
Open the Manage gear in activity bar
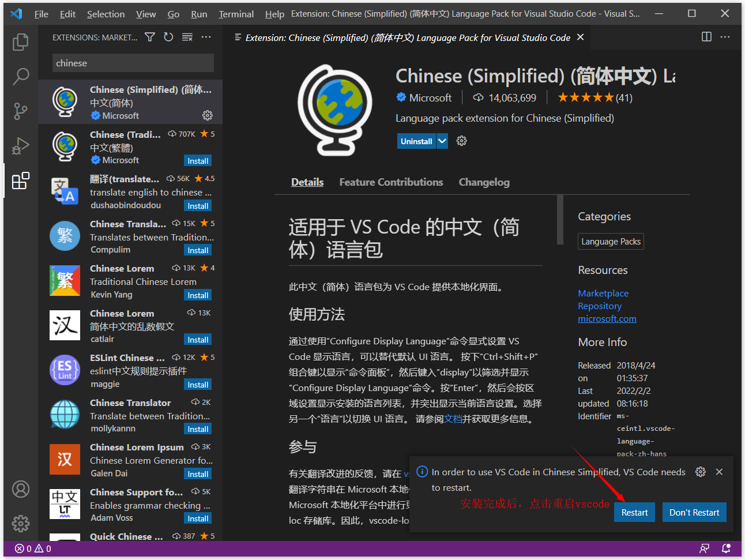click(x=21, y=524)
